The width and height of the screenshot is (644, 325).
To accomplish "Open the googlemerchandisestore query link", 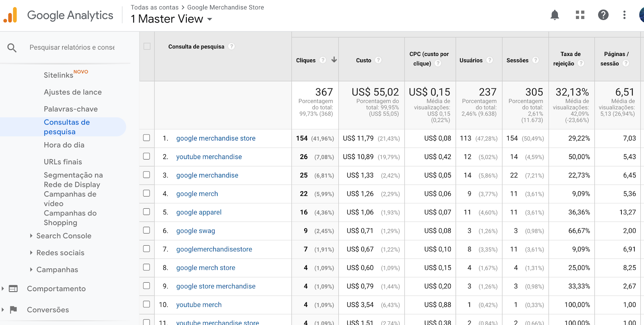I will 214,249.
